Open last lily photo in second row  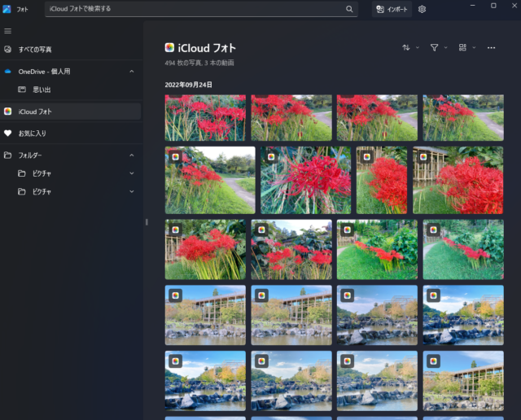[458, 180]
